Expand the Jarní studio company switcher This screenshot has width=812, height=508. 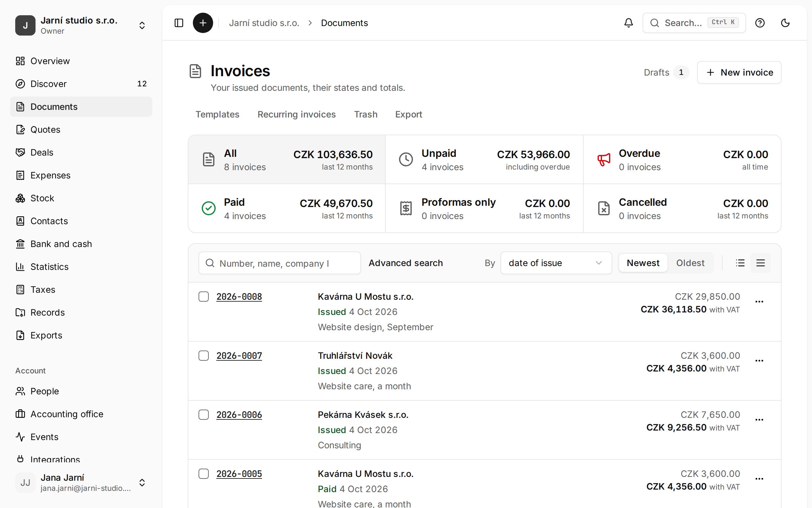81,25
